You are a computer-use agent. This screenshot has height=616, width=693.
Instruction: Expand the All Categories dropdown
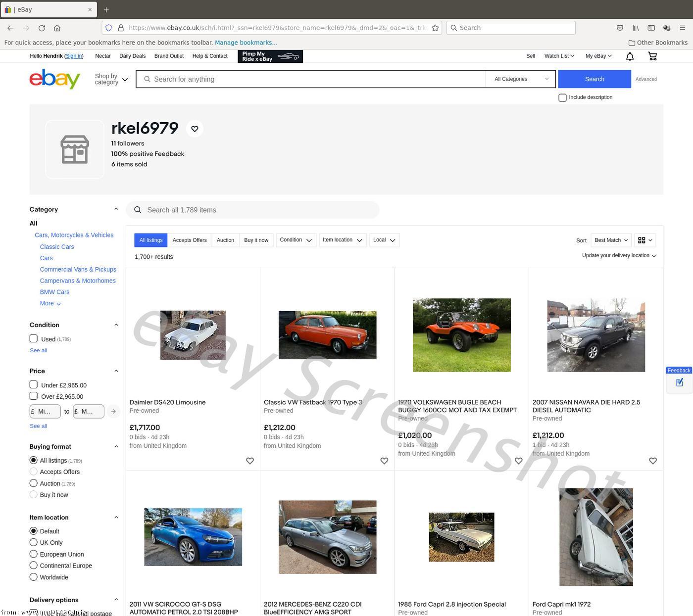pos(521,79)
